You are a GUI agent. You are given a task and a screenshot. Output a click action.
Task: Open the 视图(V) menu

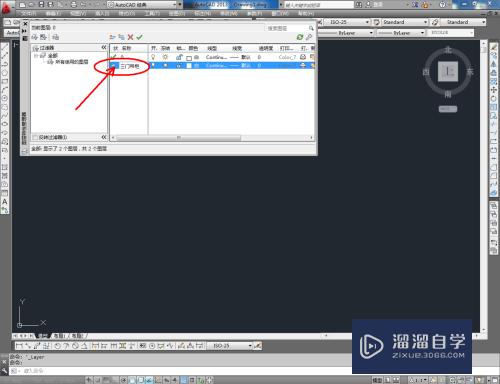(x=78, y=14)
